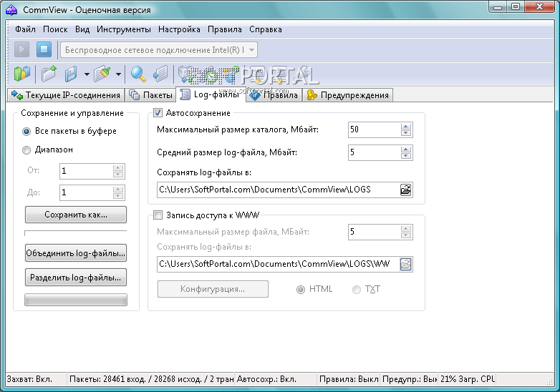Decrease average log-file size spinner
This screenshot has width=560, height=392.
click(x=406, y=156)
